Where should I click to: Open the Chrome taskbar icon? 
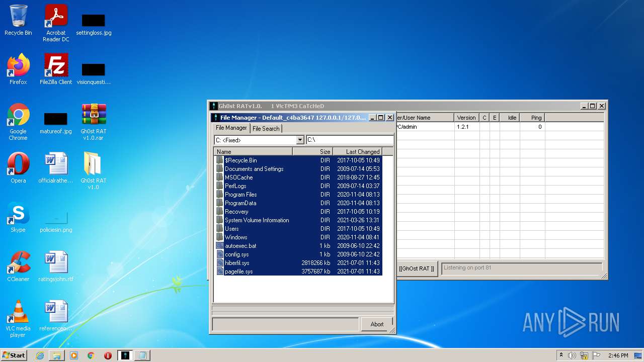pos(91,355)
